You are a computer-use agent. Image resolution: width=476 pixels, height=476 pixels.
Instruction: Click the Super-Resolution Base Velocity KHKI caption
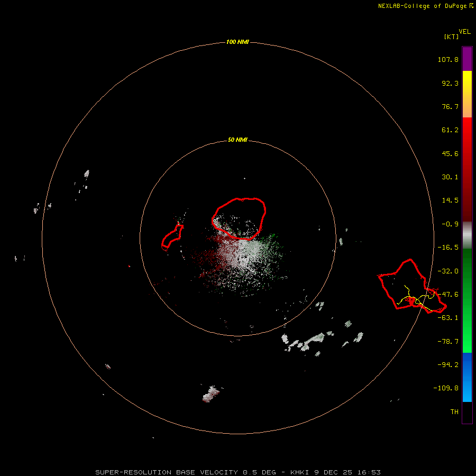pyautogui.click(x=237, y=472)
